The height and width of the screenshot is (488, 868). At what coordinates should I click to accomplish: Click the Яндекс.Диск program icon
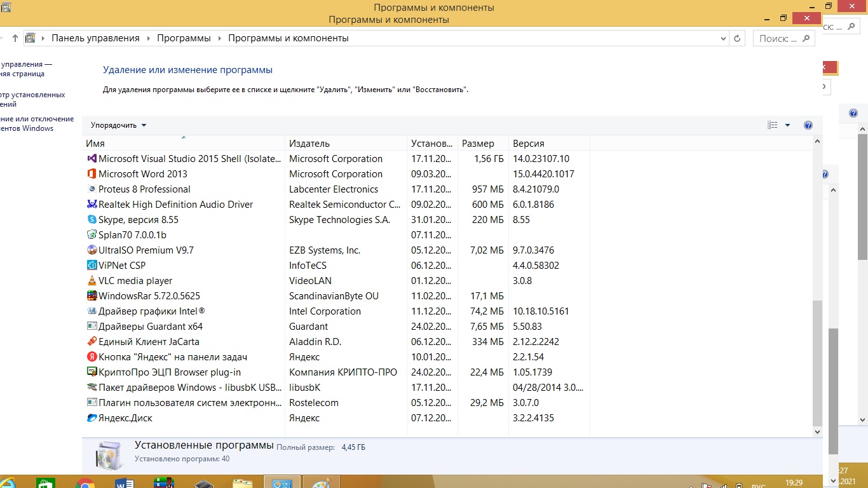(92, 418)
